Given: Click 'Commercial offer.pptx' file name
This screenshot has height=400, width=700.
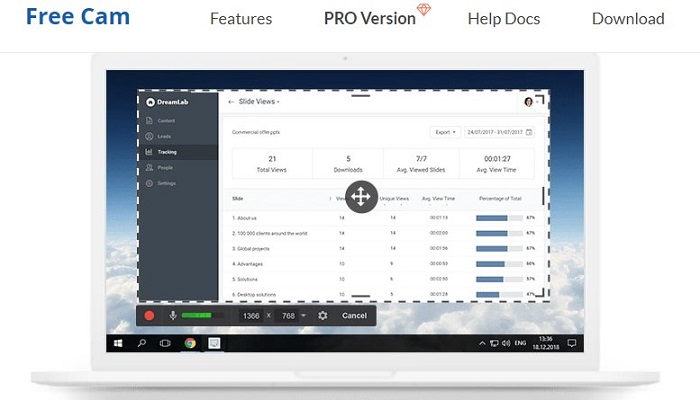Looking at the screenshot, I should pyautogui.click(x=256, y=132).
